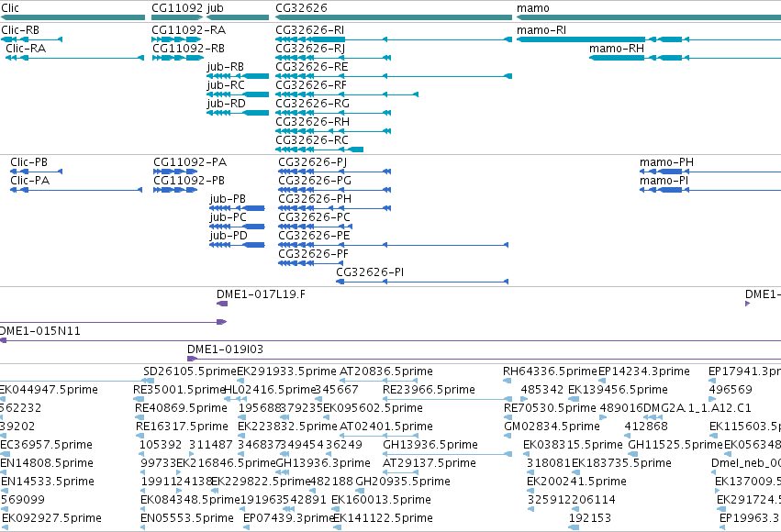Select transcript label Clic-RA
This screenshot has height=532, width=781.
pyautogui.click(x=26, y=49)
